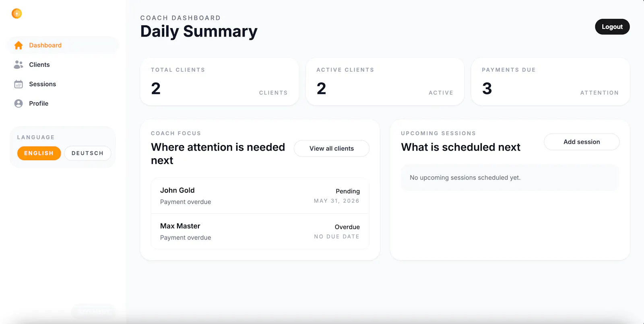The height and width of the screenshot is (324, 644).
Task: Click the Payments Due card
Action: click(551, 82)
